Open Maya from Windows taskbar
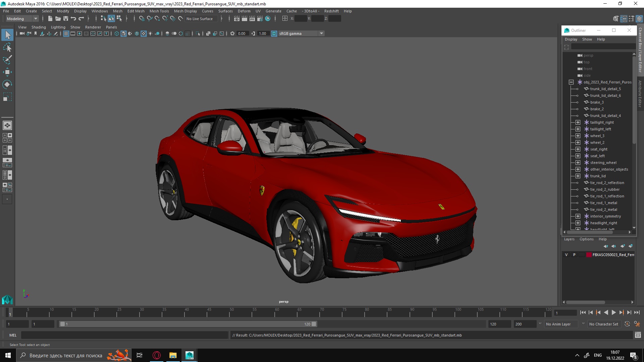 point(190,355)
